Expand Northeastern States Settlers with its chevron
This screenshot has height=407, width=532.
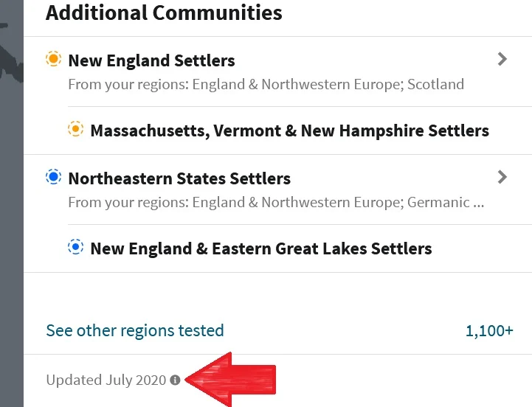[x=502, y=177]
